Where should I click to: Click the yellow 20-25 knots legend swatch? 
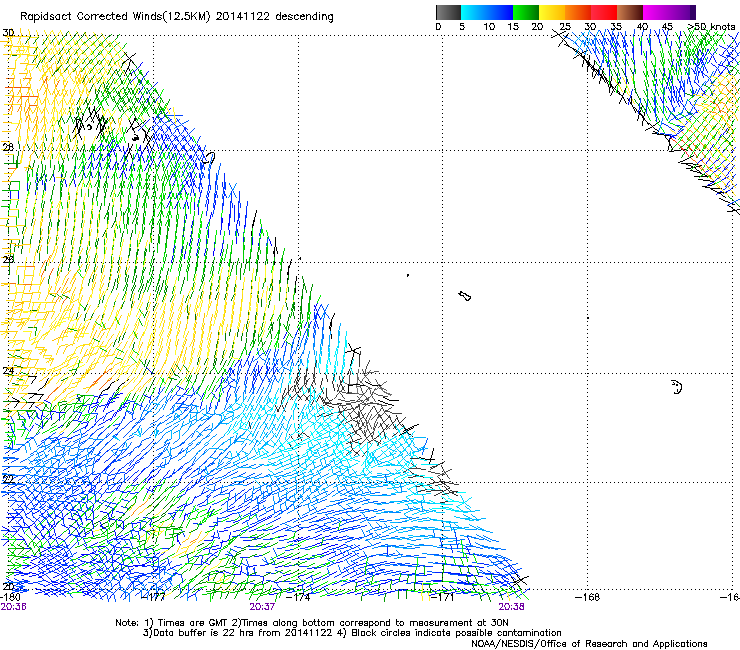(552, 12)
